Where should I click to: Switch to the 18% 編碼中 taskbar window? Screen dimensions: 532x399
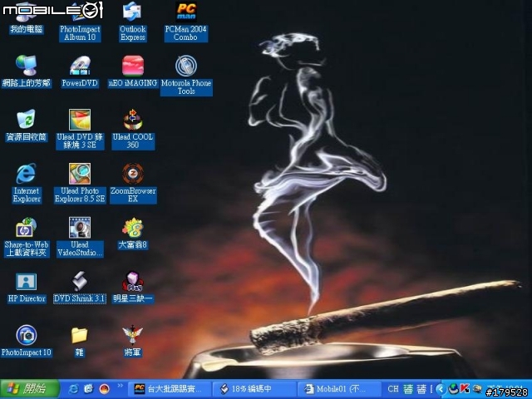(x=254, y=389)
